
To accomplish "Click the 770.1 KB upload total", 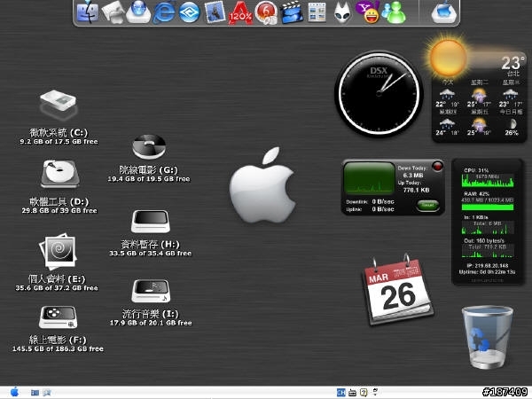I will pyautogui.click(x=416, y=190).
